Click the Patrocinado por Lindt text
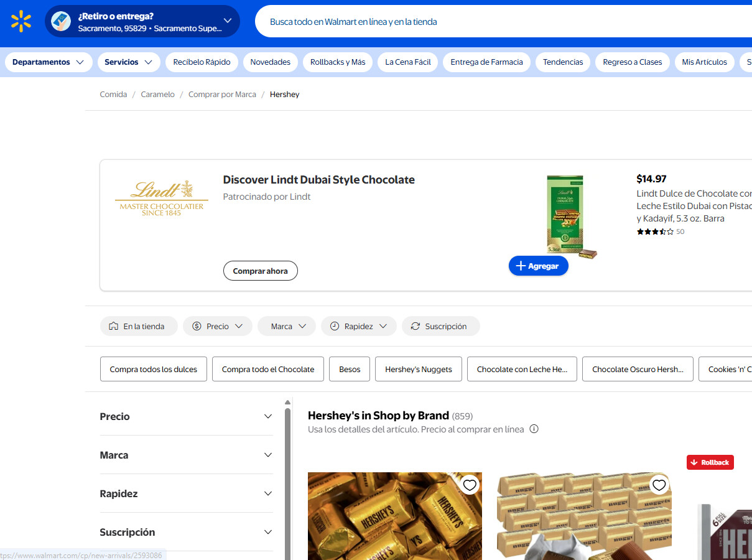The height and width of the screenshot is (560, 752). pos(267,197)
